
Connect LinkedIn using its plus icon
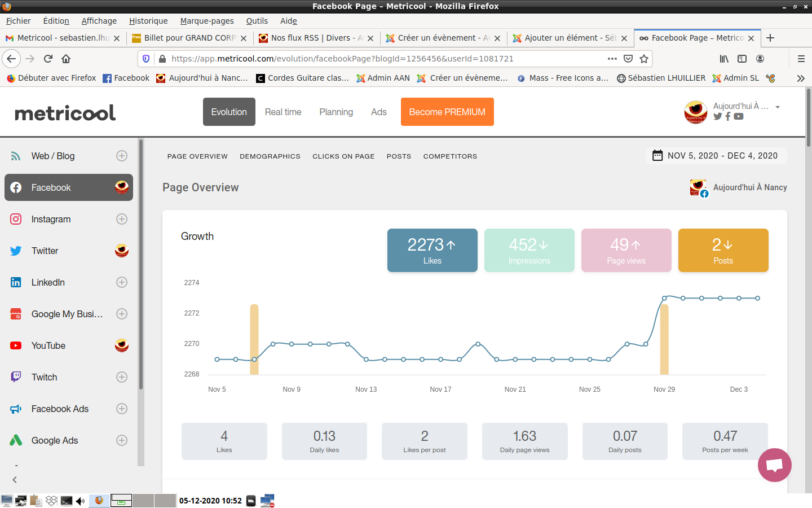click(122, 282)
